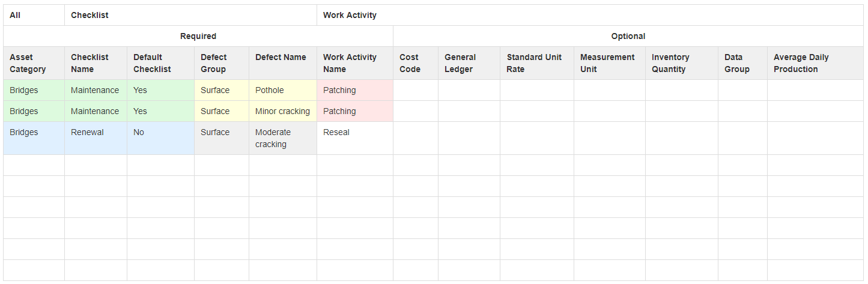Click the Reseal work activity cell
Image resolution: width=868 pixels, height=284 pixels.
point(354,138)
